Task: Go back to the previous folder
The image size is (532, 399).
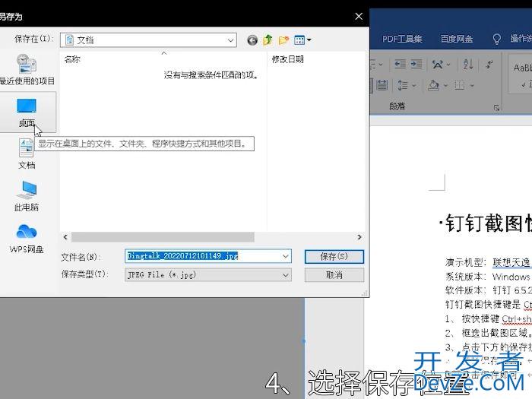Action: [252, 40]
